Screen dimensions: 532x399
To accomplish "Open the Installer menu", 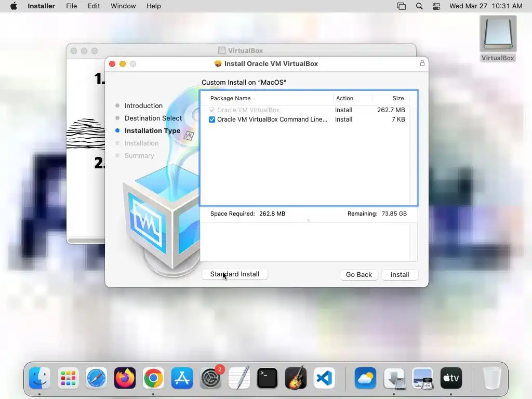I will 42,6.
